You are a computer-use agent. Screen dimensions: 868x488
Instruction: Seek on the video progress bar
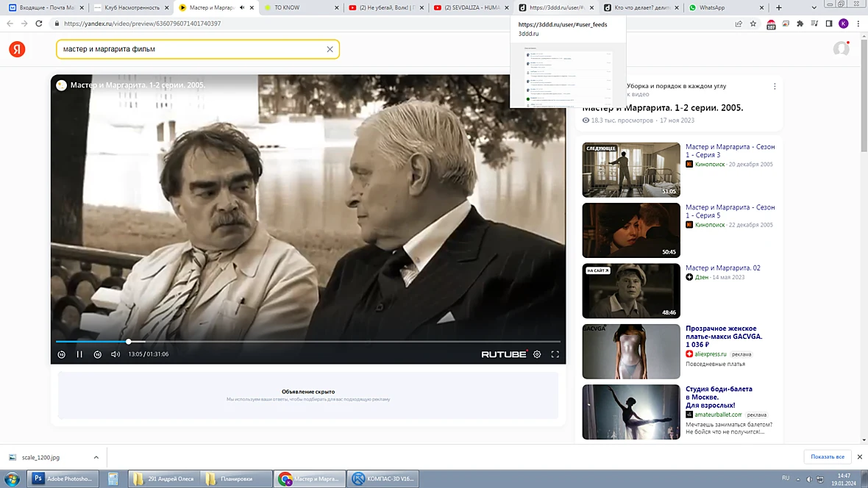coord(307,341)
